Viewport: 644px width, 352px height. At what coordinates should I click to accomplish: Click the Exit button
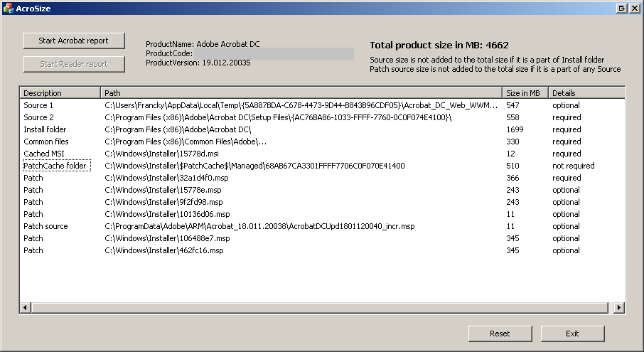pyautogui.click(x=572, y=334)
